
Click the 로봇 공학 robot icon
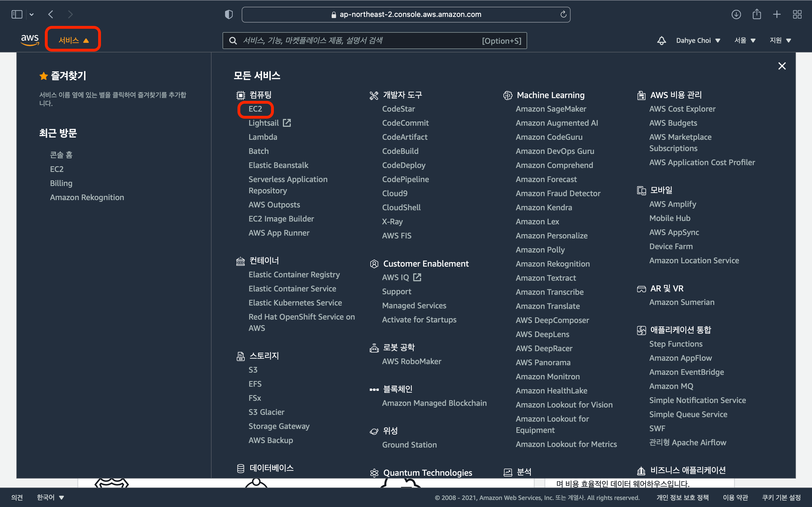(x=374, y=348)
